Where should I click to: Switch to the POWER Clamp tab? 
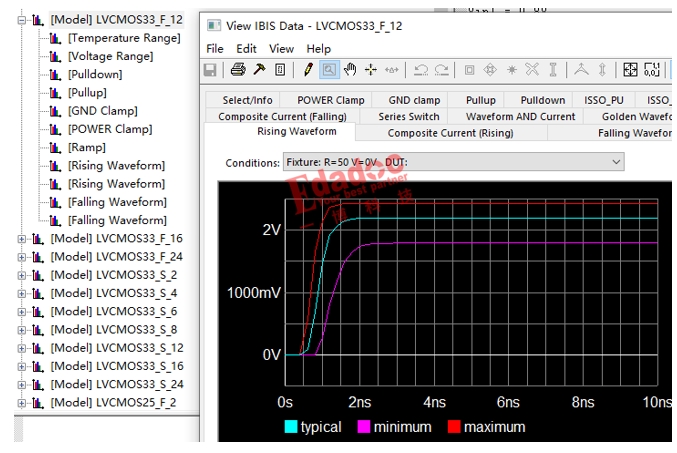pos(330,100)
